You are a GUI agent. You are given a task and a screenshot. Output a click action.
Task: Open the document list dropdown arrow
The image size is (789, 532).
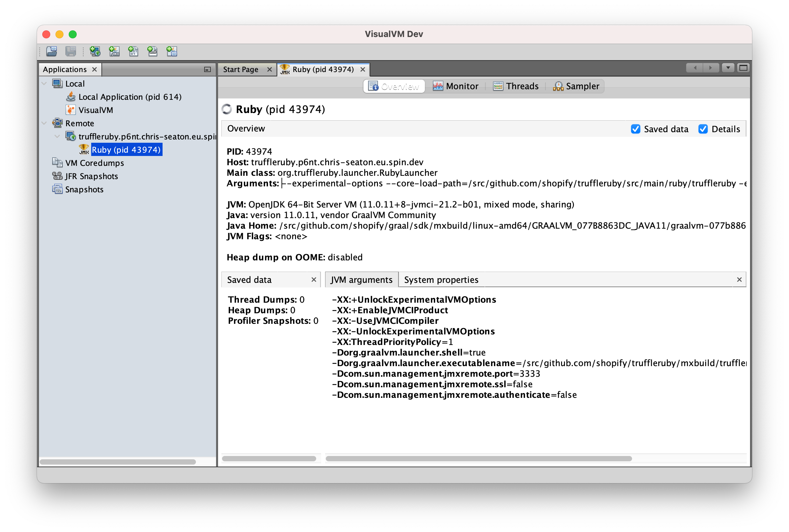[x=728, y=68]
